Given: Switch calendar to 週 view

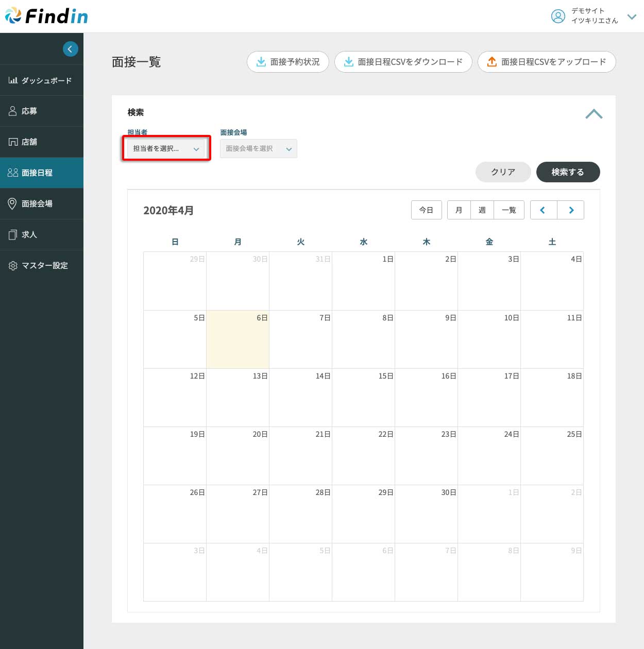Looking at the screenshot, I should (482, 210).
